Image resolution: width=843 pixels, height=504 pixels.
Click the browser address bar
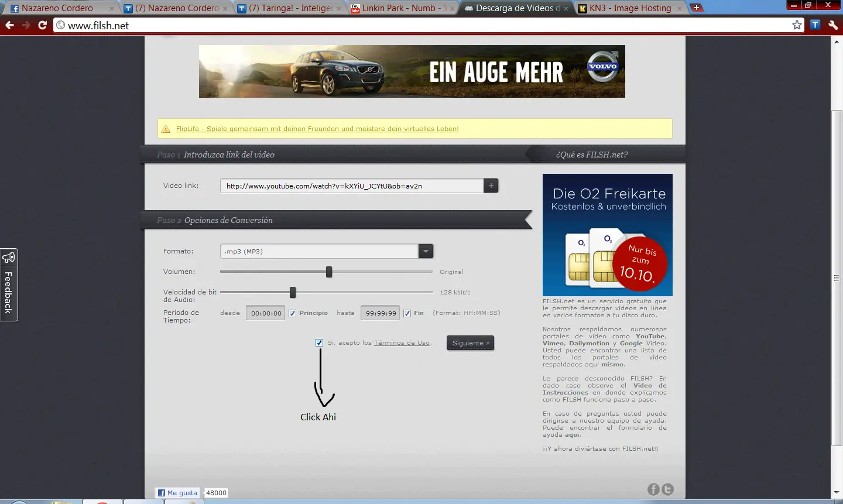(427, 25)
